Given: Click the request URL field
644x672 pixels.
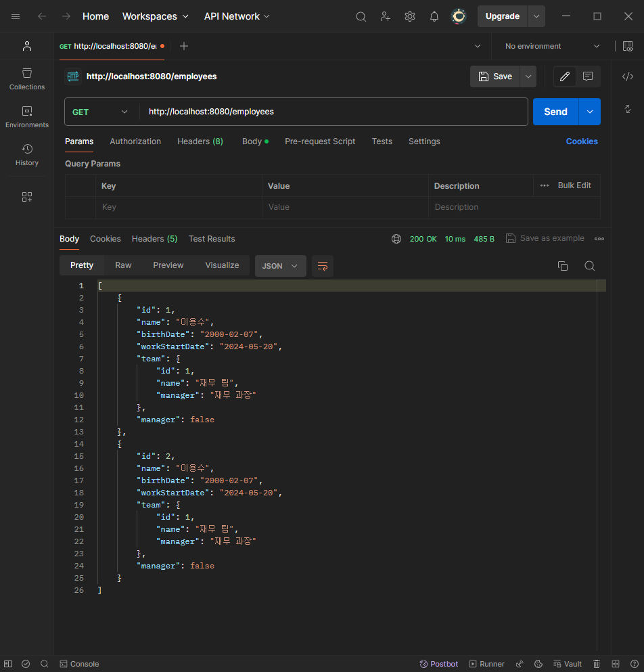Looking at the screenshot, I should coord(334,112).
